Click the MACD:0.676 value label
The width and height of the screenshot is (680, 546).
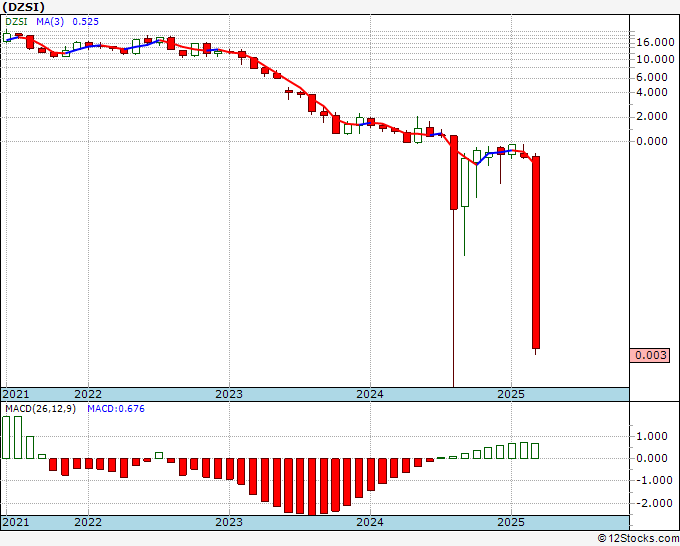(116, 409)
